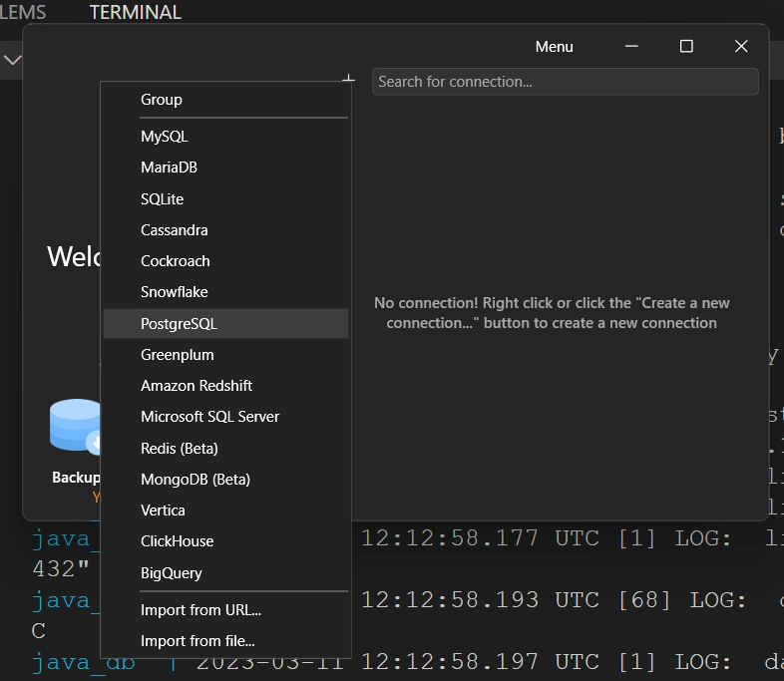
Task: Click the Backup database icon
Action: 75,426
